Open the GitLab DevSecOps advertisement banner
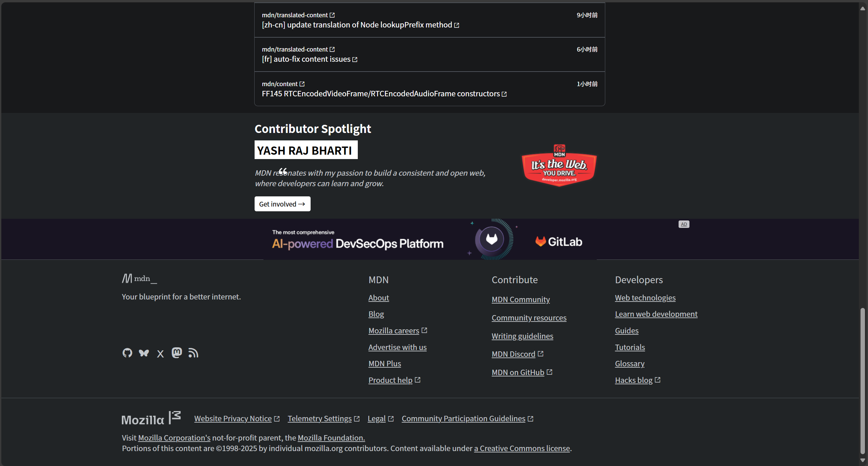Image resolution: width=868 pixels, height=466 pixels. click(429, 239)
